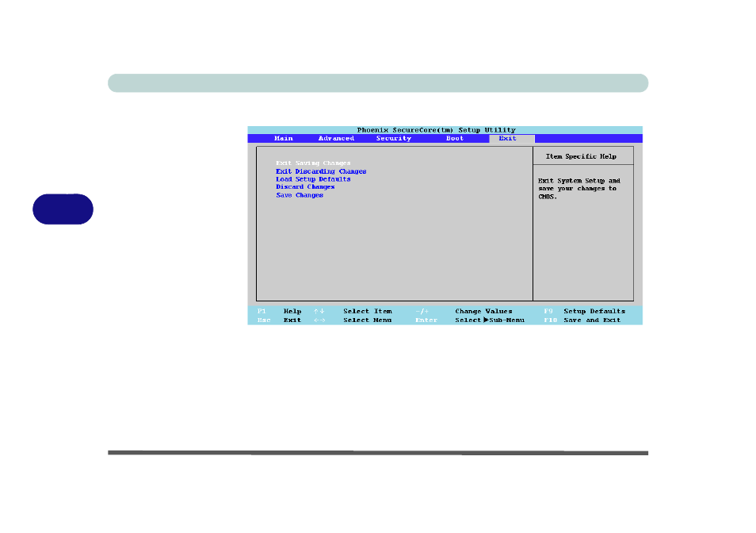Click the Change Values legend text
756x533 pixels.
483,311
